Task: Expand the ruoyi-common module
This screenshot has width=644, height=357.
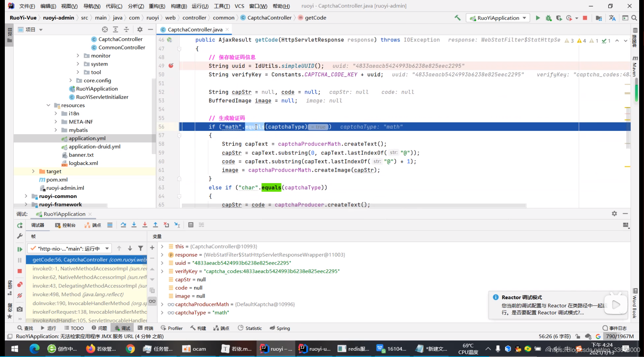Action: pos(26,196)
